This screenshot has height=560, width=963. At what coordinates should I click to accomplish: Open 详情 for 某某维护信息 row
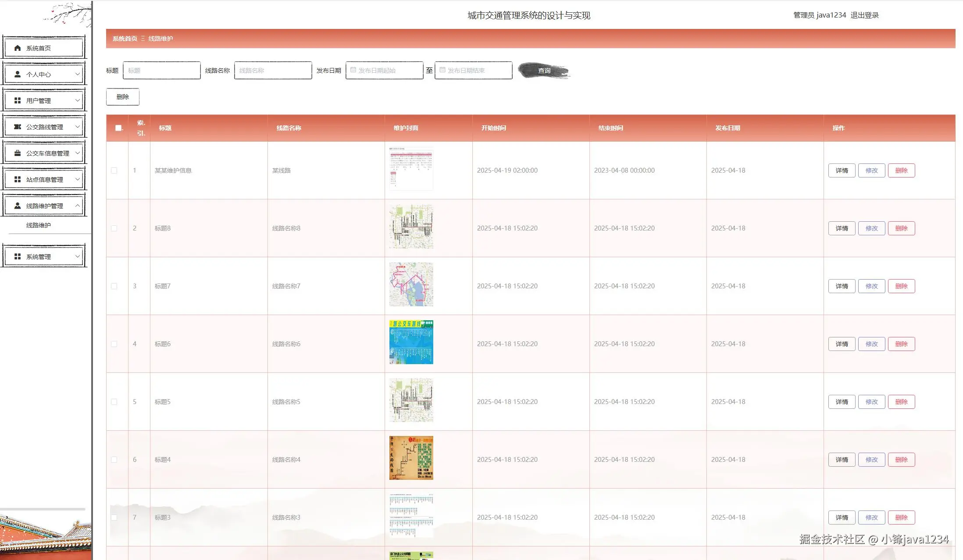(x=842, y=170)
